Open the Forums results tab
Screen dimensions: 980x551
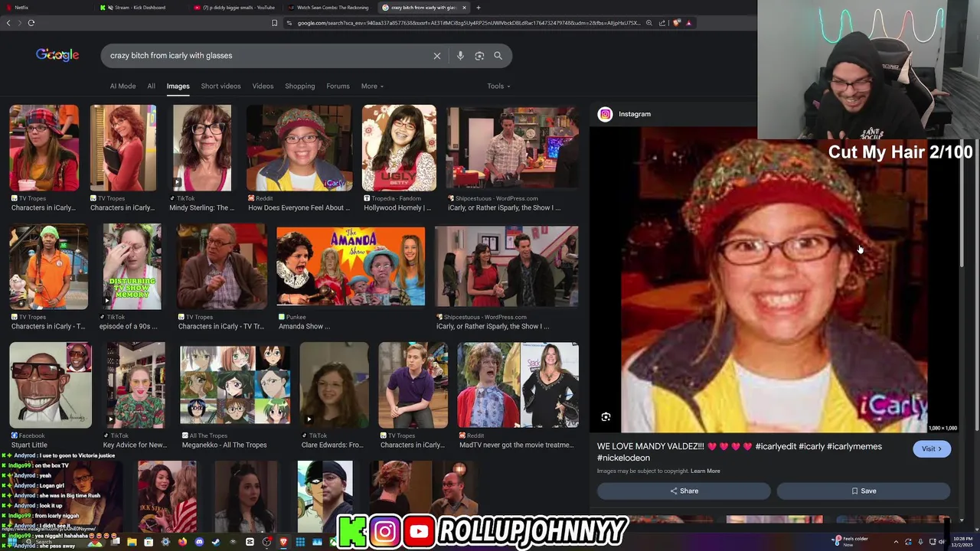pos(338,86)
